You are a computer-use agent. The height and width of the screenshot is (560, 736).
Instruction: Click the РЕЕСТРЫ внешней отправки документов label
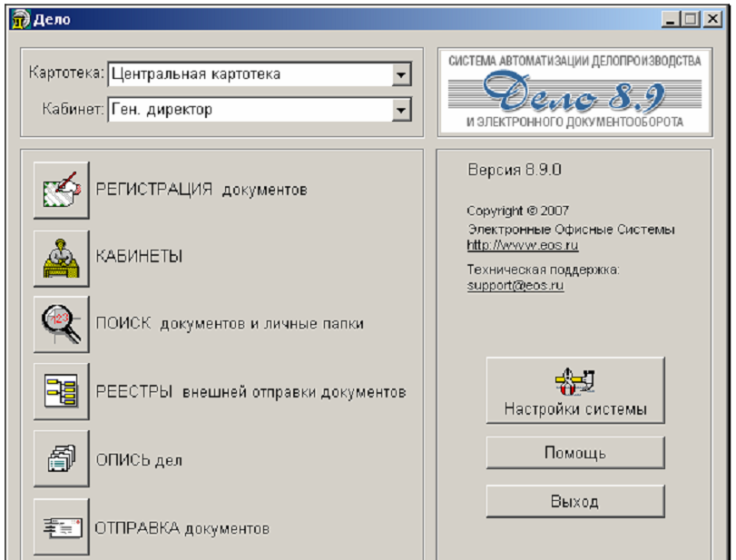click(250, 391)
